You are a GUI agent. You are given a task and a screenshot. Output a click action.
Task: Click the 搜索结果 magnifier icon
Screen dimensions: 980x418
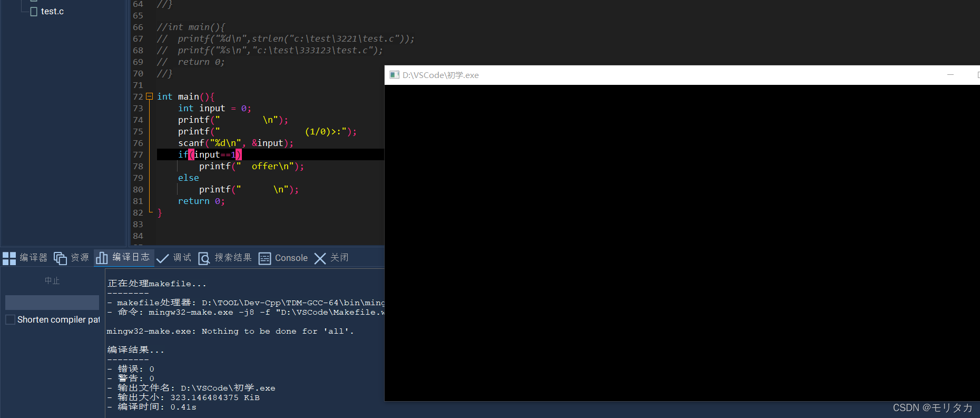pos(204,258)
